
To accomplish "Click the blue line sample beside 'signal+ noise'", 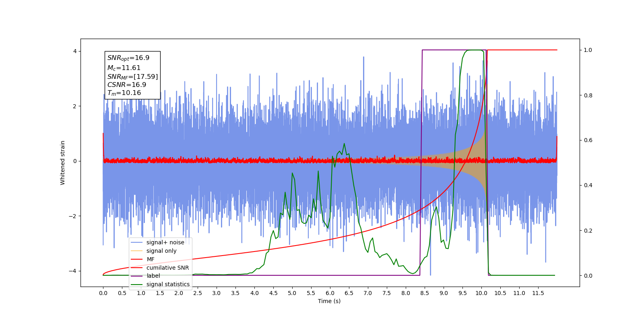I will [137, 242].
